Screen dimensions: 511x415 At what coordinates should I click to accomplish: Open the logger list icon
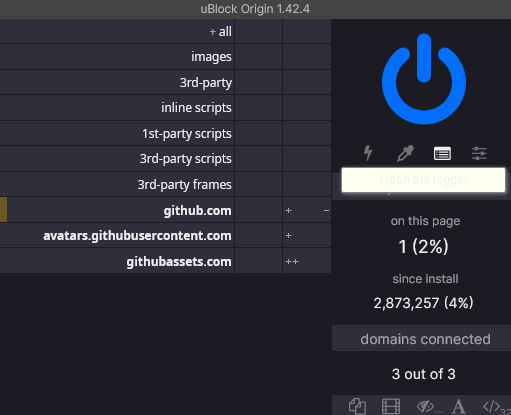click(442, 154)
